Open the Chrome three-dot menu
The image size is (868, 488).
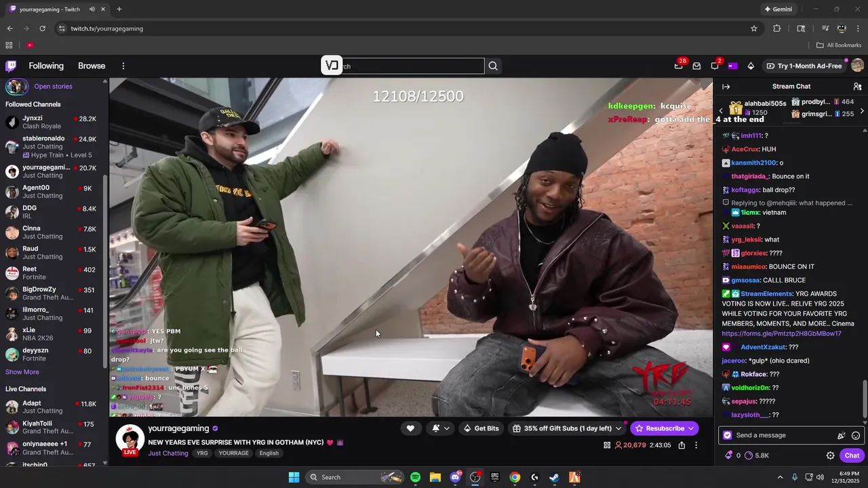pyautogui.click(x=858, y=28)
